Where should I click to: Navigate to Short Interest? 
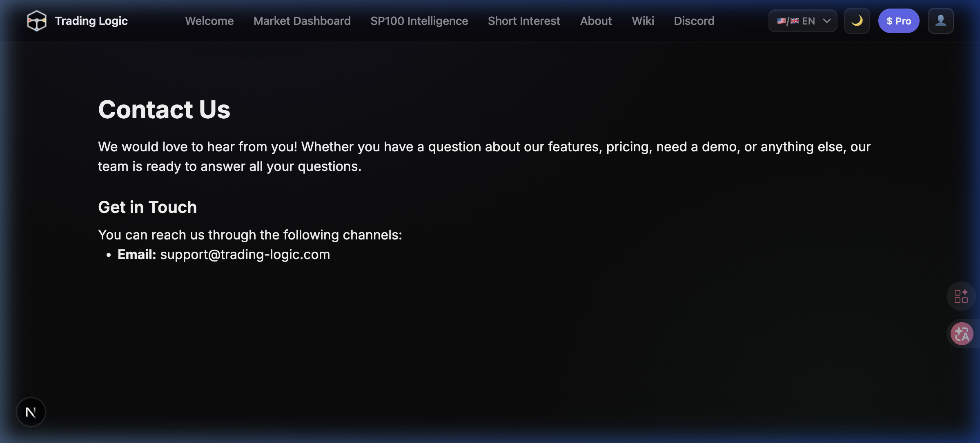click(x=524, y=21)
